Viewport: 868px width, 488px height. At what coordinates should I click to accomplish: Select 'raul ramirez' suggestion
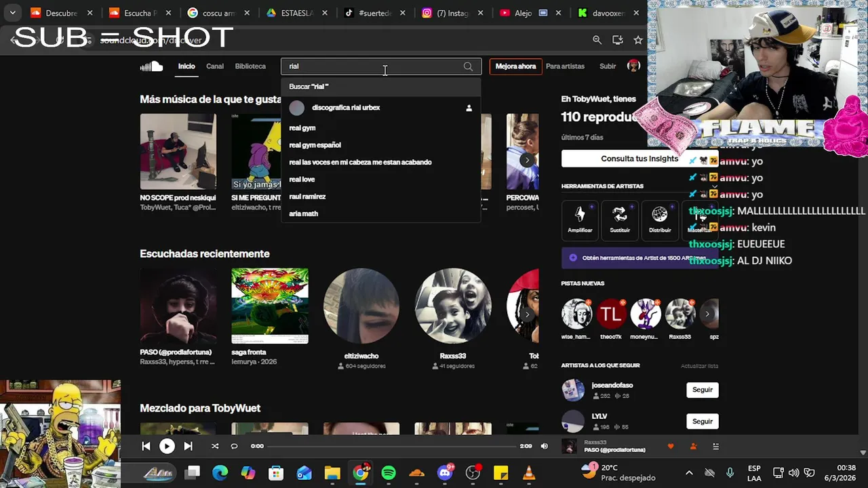[381, 197]
